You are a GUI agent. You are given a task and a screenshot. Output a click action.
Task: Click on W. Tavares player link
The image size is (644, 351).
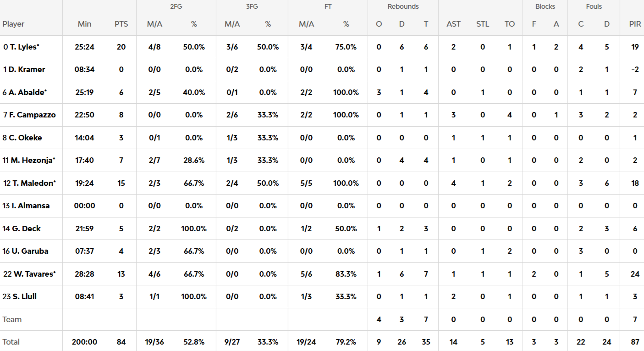34,274
